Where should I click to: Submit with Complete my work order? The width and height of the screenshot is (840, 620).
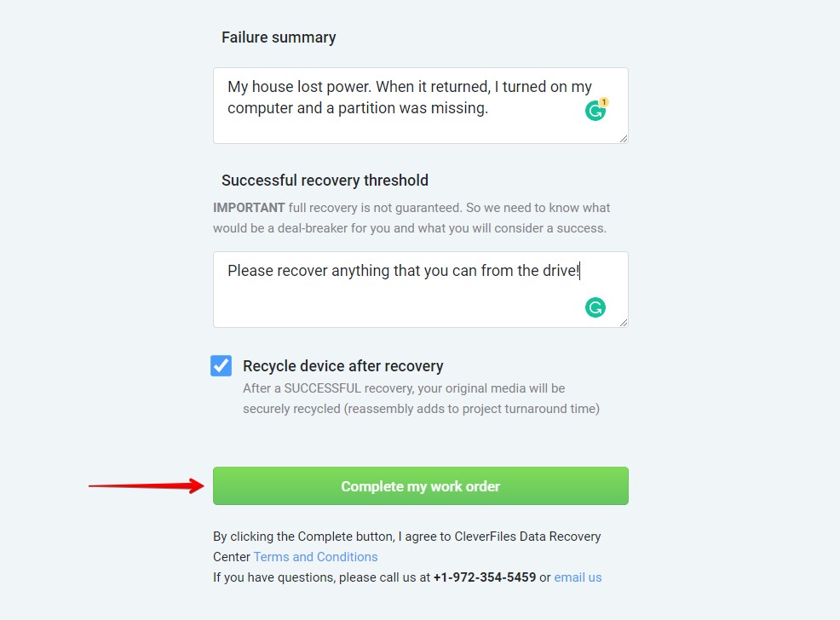[421, 485]
